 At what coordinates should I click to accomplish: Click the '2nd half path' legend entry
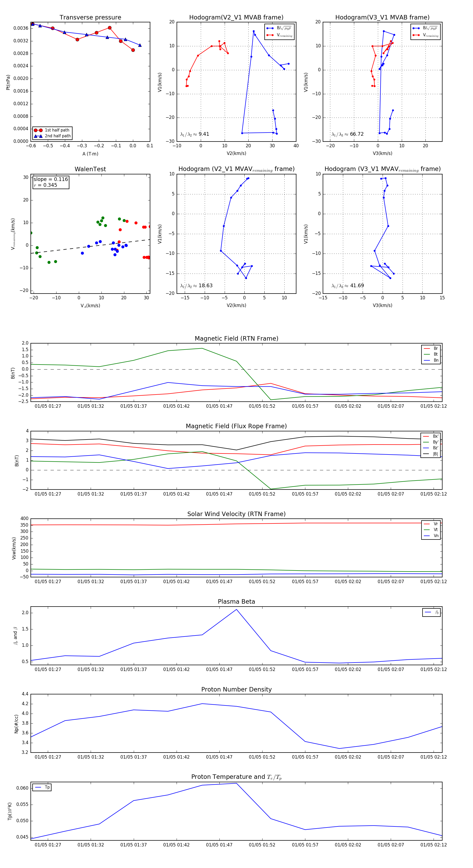tap(53, 136)
